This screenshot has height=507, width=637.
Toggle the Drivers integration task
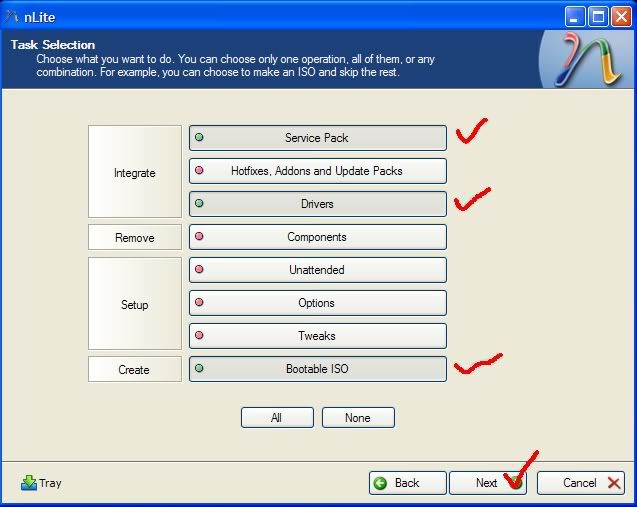(318, 204)
